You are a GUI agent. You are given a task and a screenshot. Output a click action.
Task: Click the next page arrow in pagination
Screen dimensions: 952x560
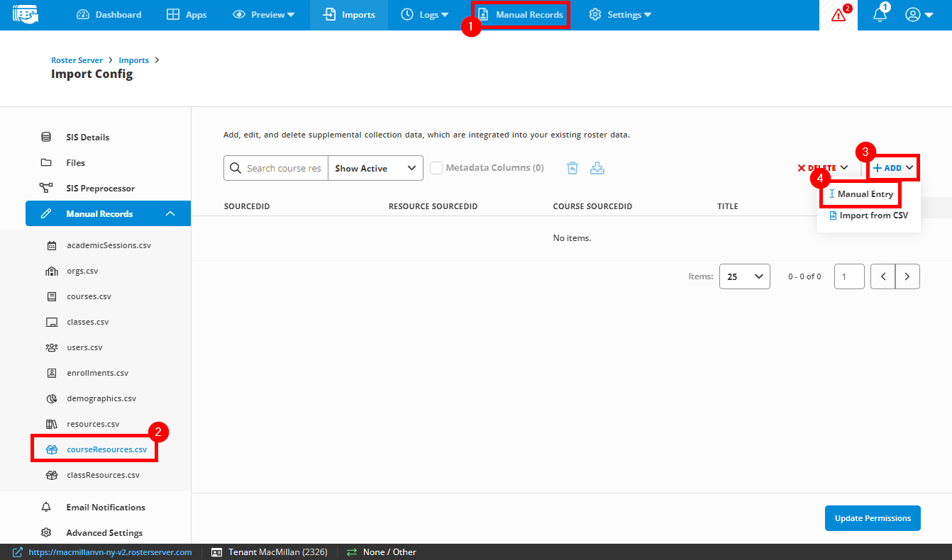point(907,276)
